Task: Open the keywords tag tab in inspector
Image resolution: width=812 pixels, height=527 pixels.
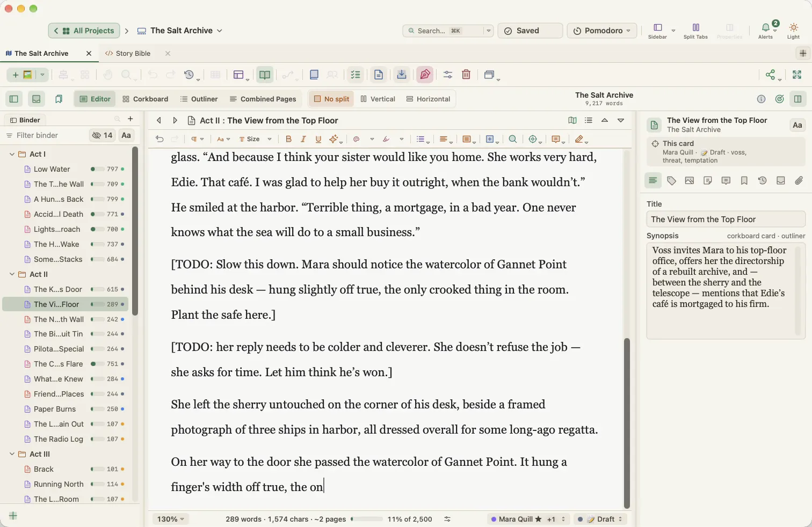Action: [671, 181]
